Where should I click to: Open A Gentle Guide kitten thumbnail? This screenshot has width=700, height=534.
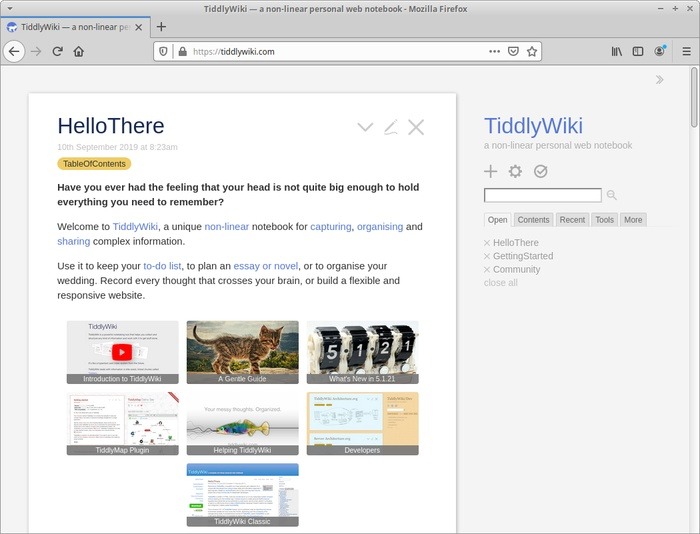[242, 352]
